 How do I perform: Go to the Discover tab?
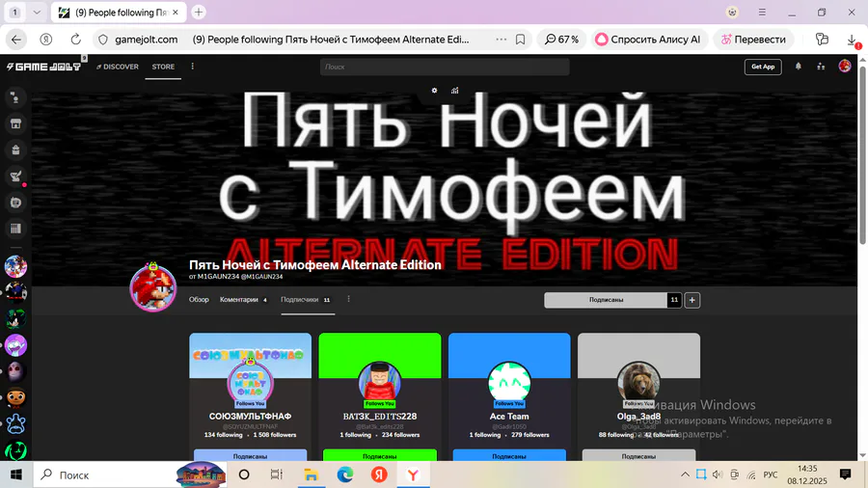click(118, 67)
